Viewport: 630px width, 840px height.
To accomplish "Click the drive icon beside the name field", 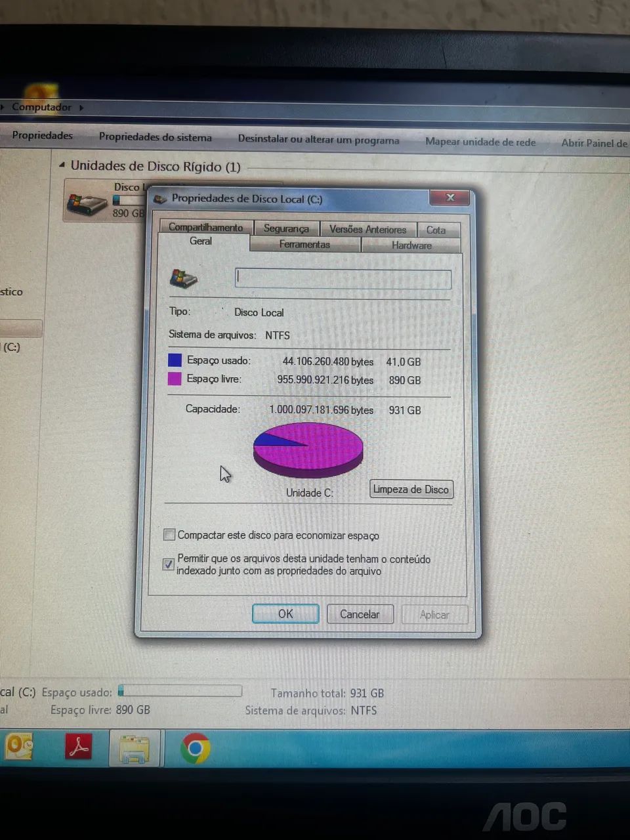I will point(184,278).
